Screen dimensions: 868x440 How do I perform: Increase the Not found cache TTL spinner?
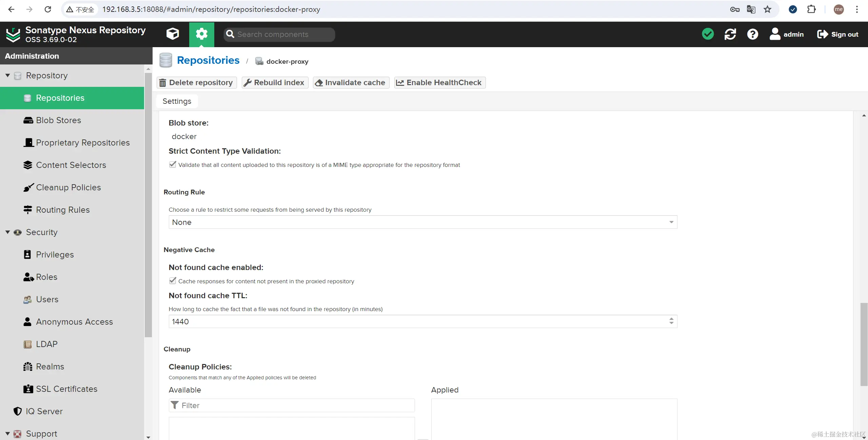671,319
